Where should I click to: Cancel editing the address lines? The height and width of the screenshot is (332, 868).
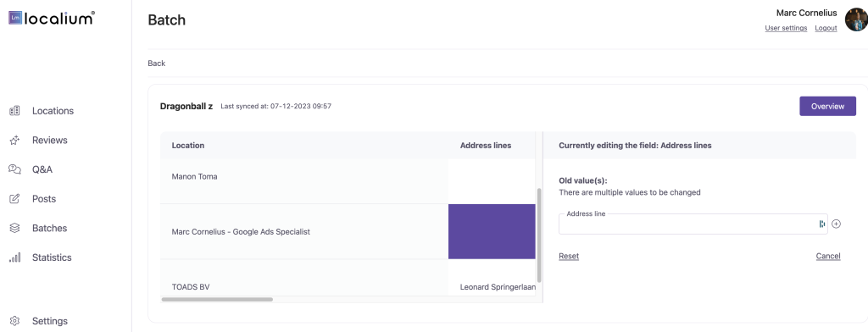[828, 256]
